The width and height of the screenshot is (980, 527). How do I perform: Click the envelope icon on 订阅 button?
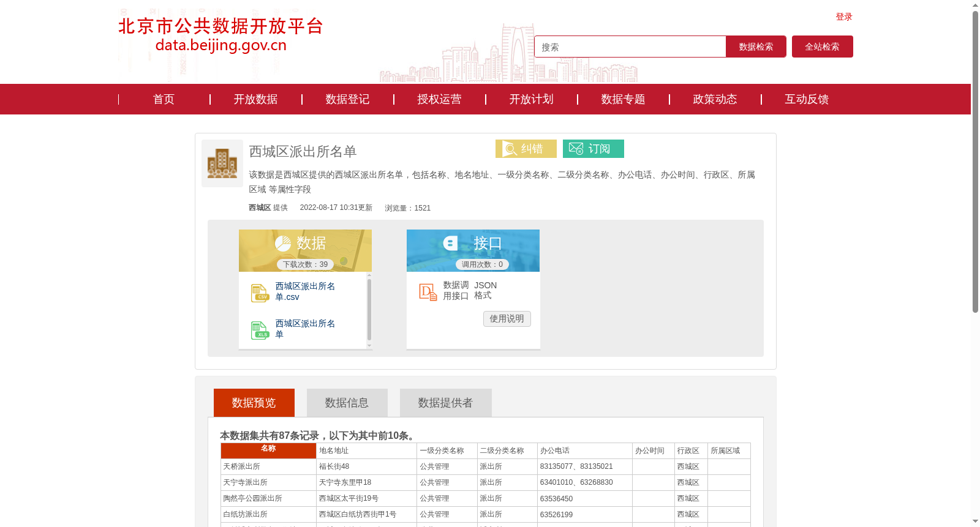tap(576, 149)
